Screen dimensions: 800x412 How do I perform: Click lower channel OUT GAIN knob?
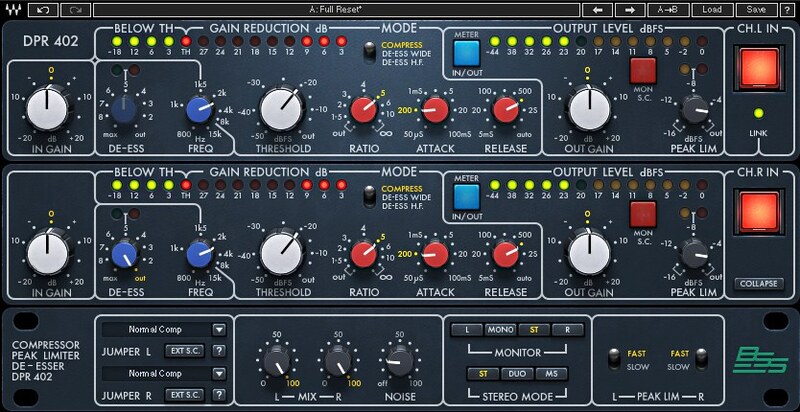click(x=589, y=252)
